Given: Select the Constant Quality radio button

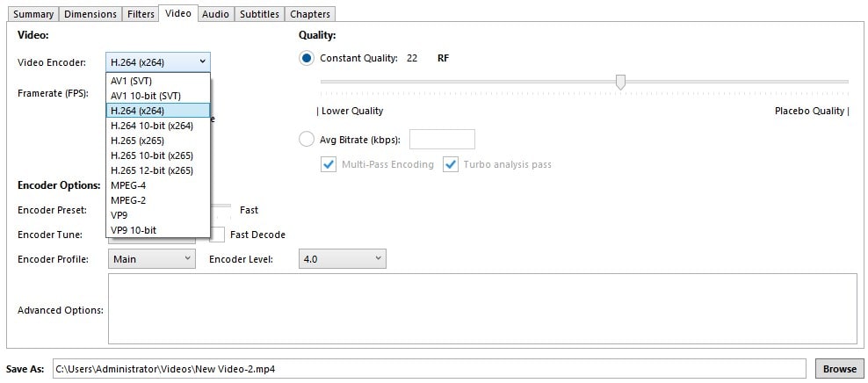Looking at the screenshot, I should [x=307, y=58].
